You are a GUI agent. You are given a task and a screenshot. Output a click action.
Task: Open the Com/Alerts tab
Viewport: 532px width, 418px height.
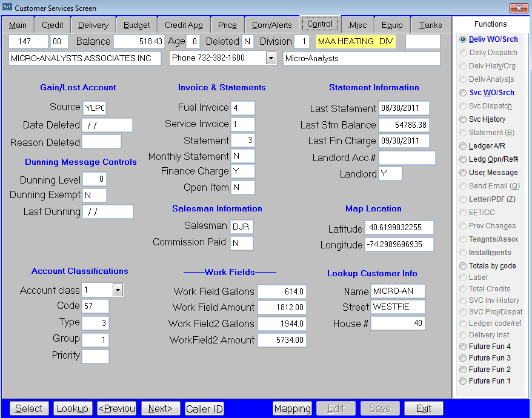(x=271, y=25)
